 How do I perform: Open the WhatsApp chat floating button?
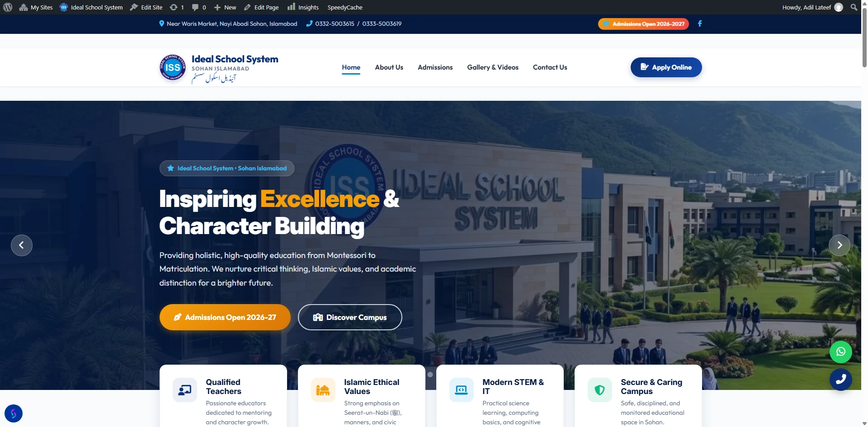[841, 352]
